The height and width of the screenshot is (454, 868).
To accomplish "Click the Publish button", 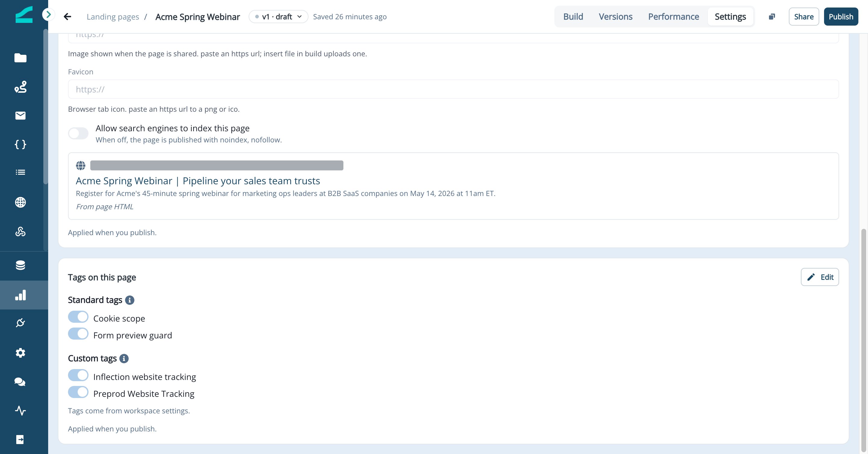I will point(841,17).
